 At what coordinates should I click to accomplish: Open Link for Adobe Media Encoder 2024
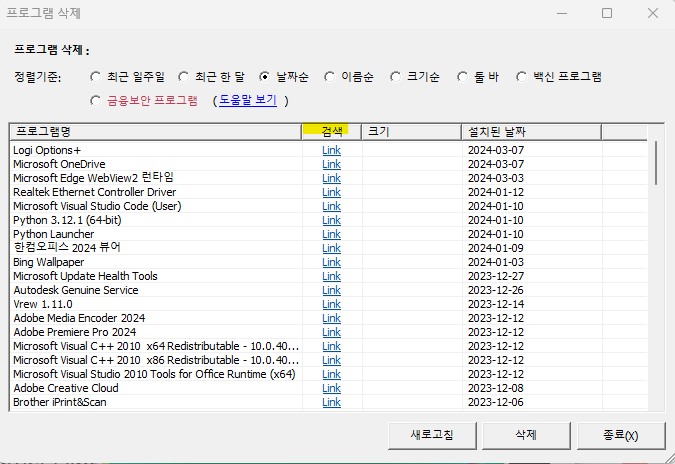331,318
